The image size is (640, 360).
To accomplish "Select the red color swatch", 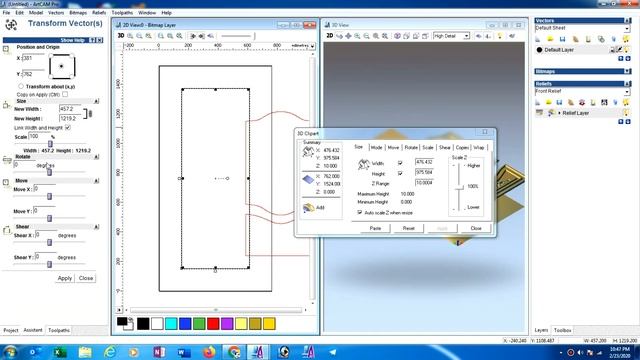I will point(213,324).
